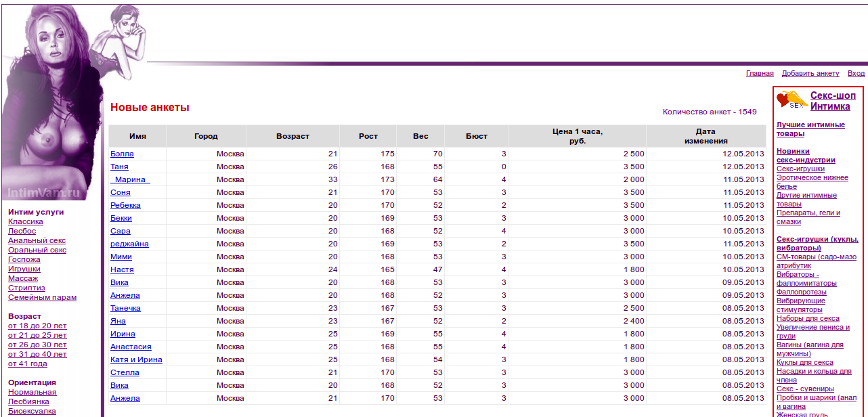Filter by age от 41 года
Screen dimensions: 868x417
[x=27, y=364]
